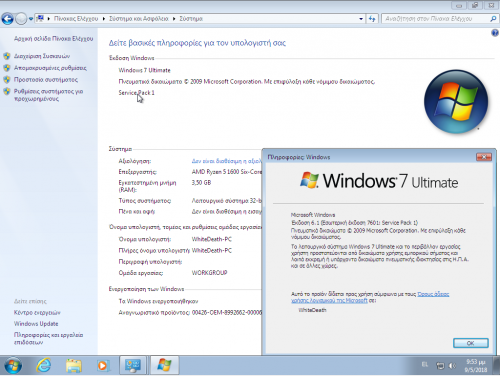Select Σύστημα breadcrumb in address bar
The width and height of the screenshot is (500, 376).
[x=191, y=19]
